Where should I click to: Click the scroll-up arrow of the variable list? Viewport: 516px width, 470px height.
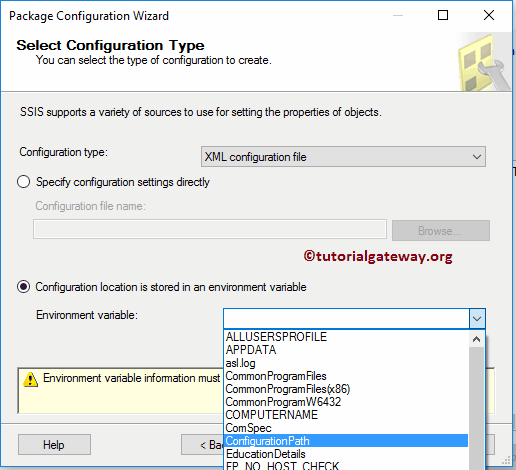pos(477,339)
